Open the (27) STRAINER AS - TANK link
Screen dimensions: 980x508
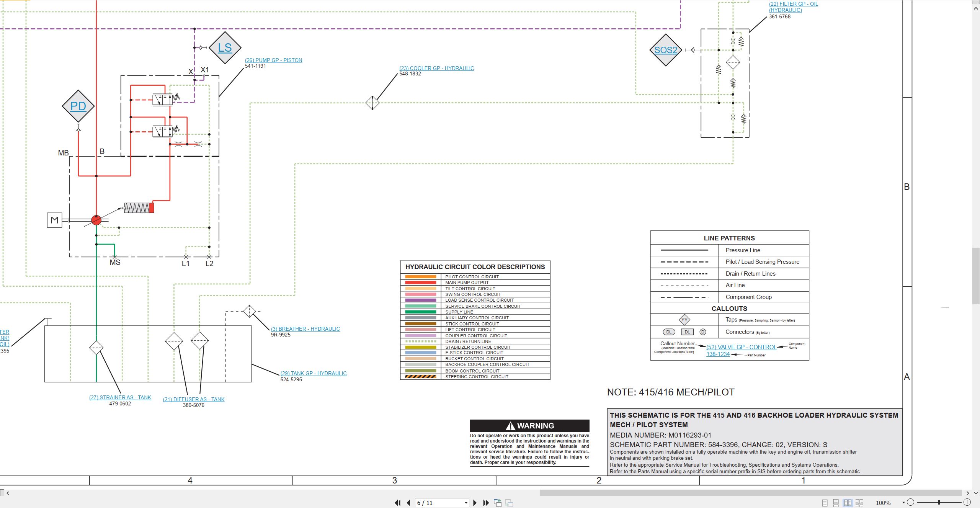[120, 397]
